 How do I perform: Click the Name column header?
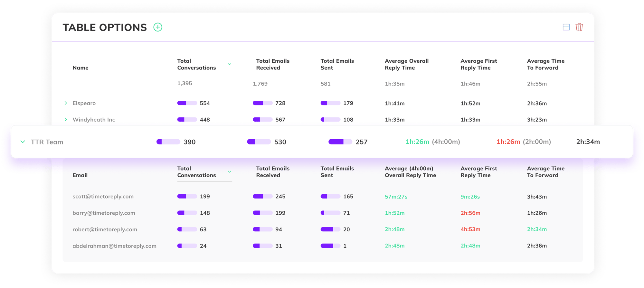(80, 68)
